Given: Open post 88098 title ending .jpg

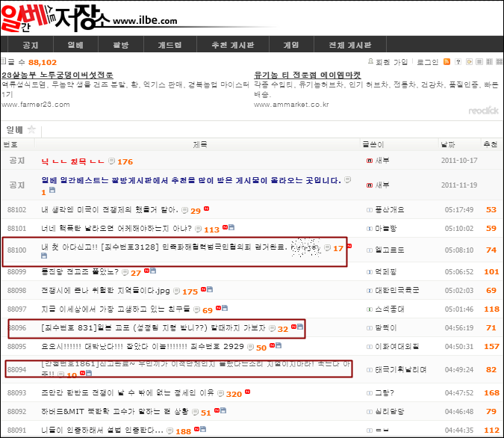Looking at the screenshot, I should coord(105,290).
